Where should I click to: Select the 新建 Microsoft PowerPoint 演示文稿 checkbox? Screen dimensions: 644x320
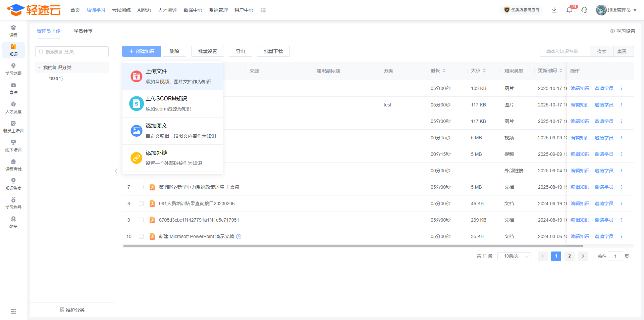[x=141, y=236]
